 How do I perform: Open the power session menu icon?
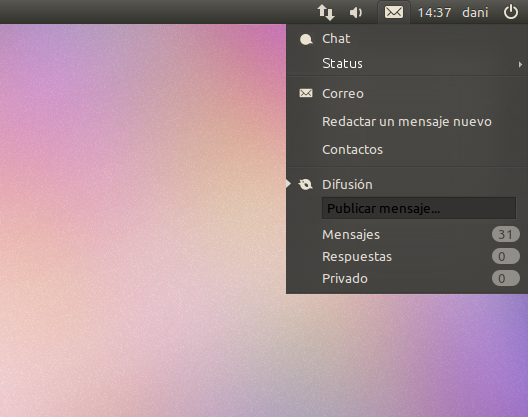pos(510,12)
